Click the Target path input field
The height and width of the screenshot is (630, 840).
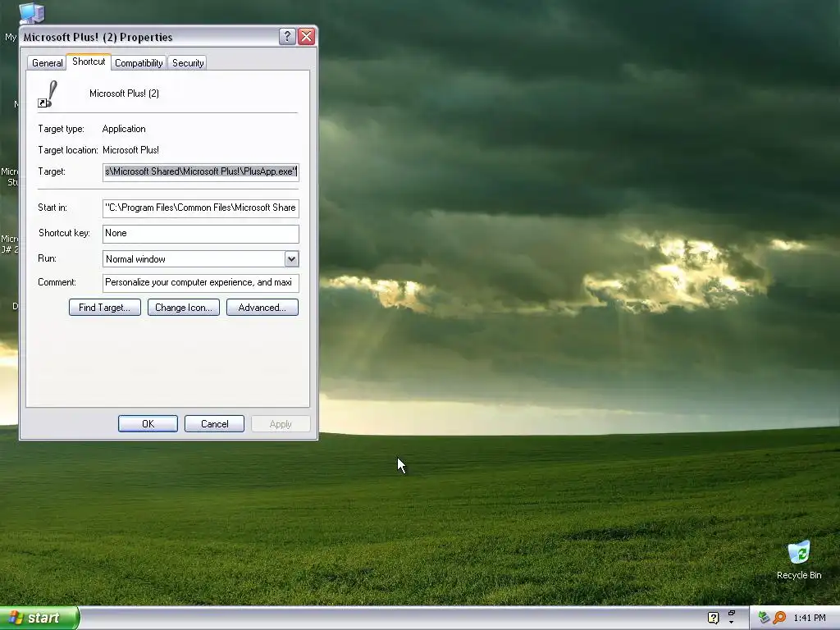click(x=200, y=172)
